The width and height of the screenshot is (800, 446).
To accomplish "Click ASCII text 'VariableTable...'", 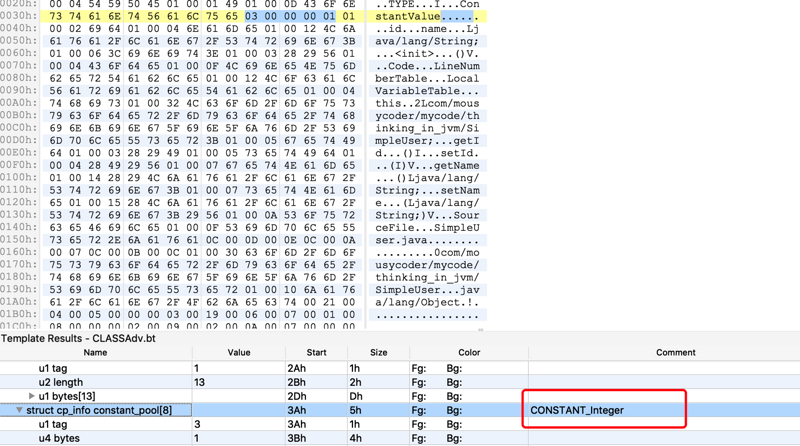I will coord(427,91).
